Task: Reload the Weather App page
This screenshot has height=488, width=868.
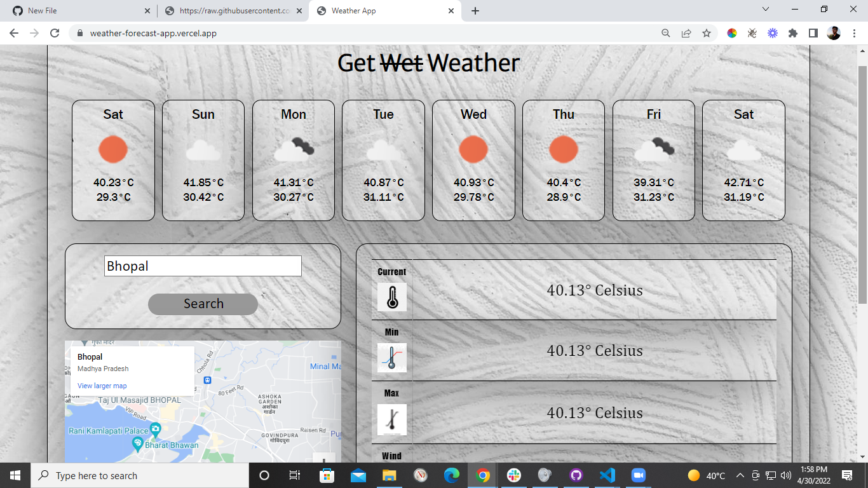Action: pos(55,33)
